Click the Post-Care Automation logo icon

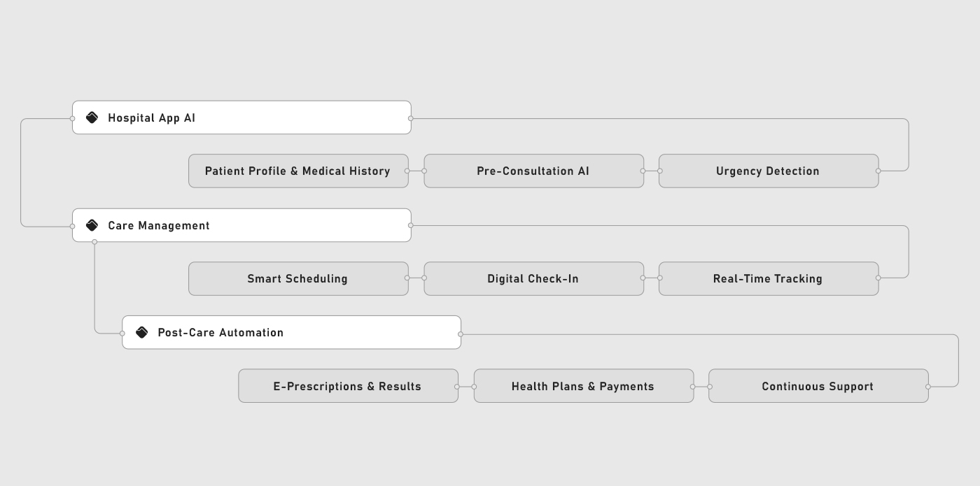141,332
